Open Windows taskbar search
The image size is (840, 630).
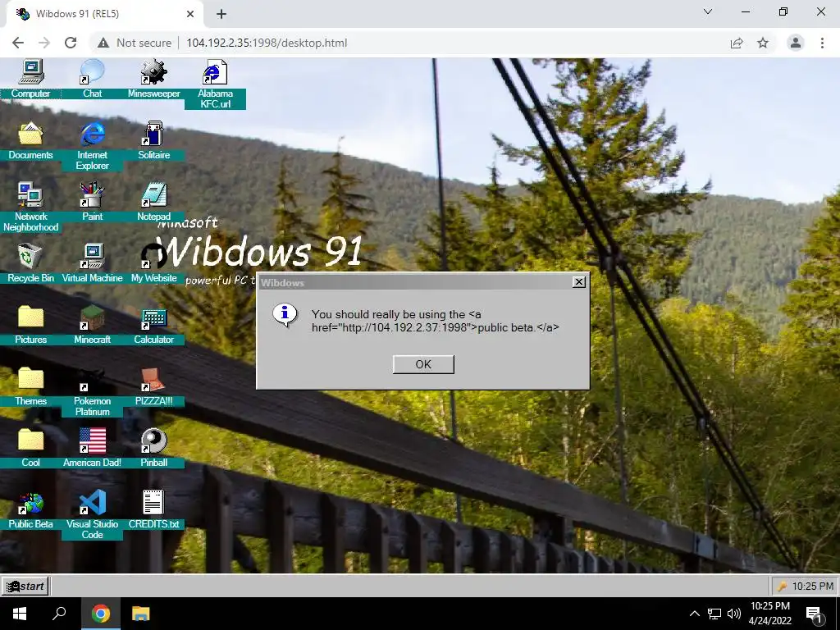click(59, 614)
